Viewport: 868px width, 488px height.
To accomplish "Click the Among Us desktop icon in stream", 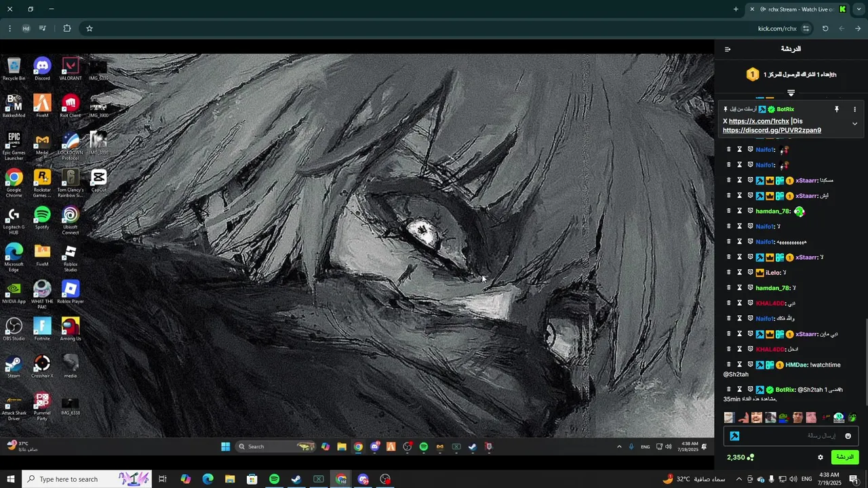I will tap(71, 329).
